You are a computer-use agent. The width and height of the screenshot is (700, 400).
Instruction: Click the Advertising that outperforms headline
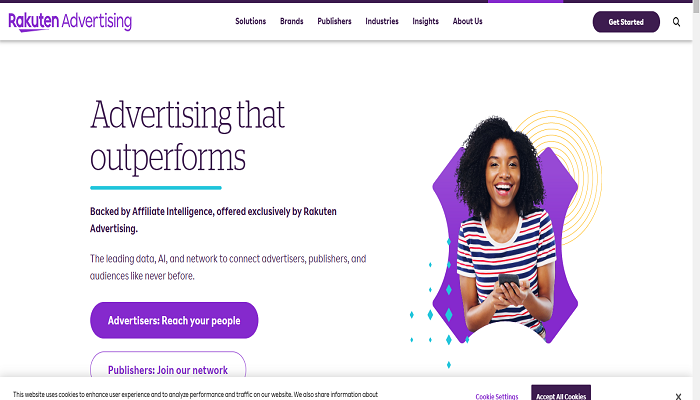pos(188,136)
